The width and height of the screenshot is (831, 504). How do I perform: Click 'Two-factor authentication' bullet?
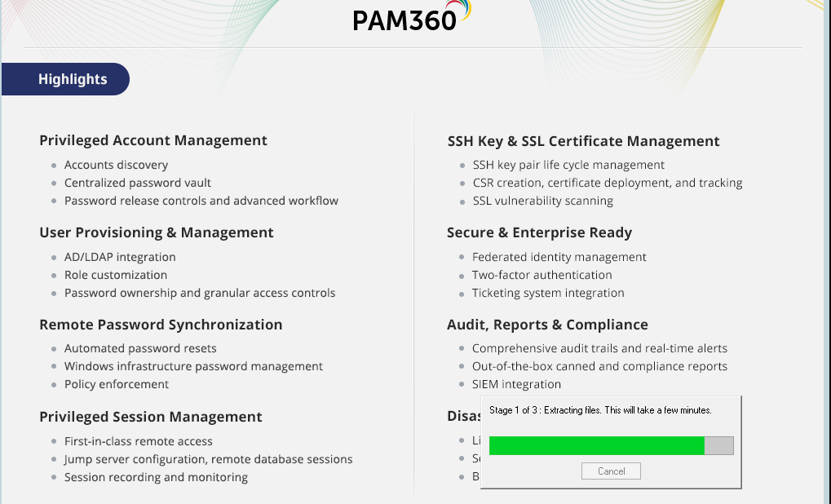[542, 275]
